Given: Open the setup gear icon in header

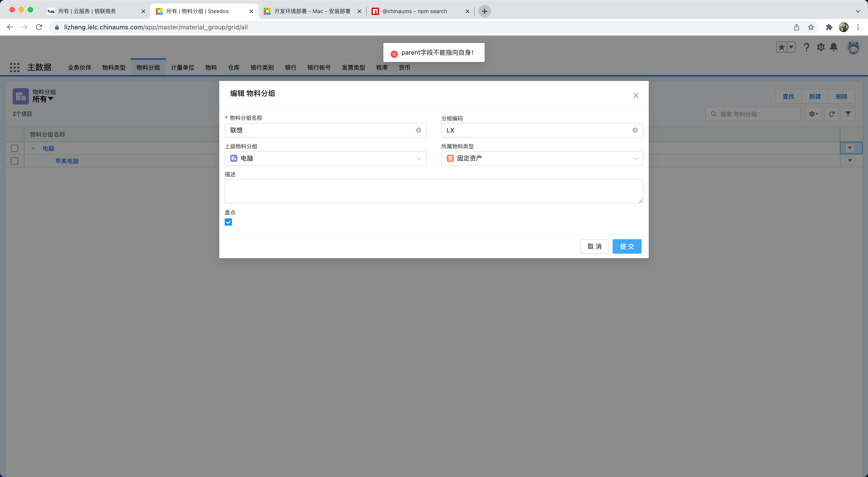Looking at the screenshot, I should (821, 47).
